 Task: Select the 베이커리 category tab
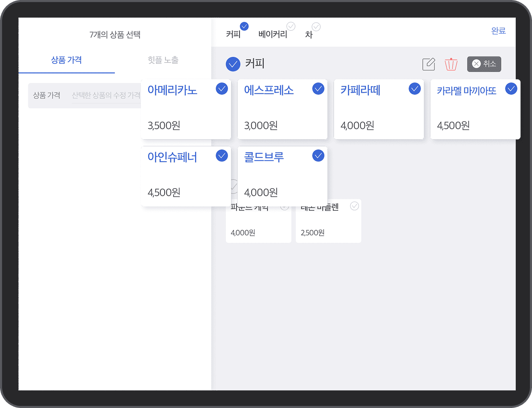(x=272, y=35)
